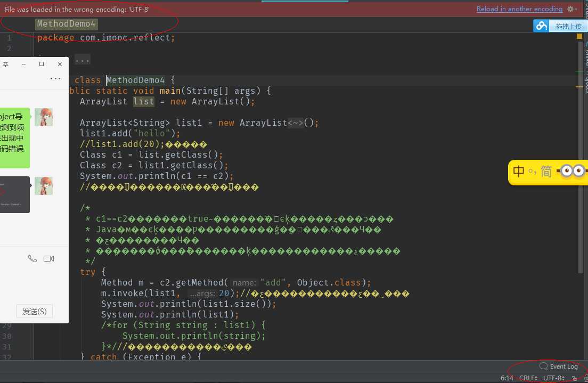588x383 pixels.
Task: Click the c1 == c2 println line
Action: click(157, 176)
